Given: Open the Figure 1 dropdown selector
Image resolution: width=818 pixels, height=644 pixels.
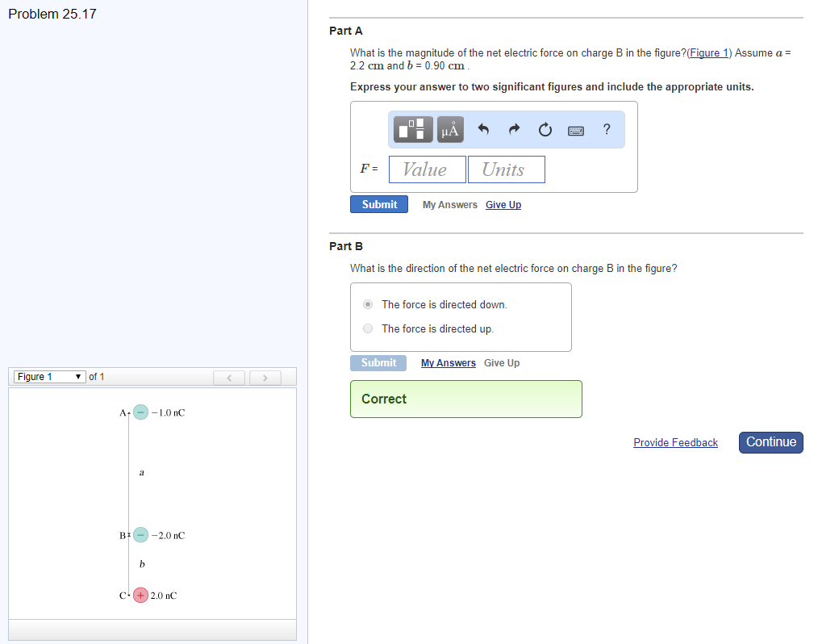Looking at the screenshot, I should click(50, 377).
